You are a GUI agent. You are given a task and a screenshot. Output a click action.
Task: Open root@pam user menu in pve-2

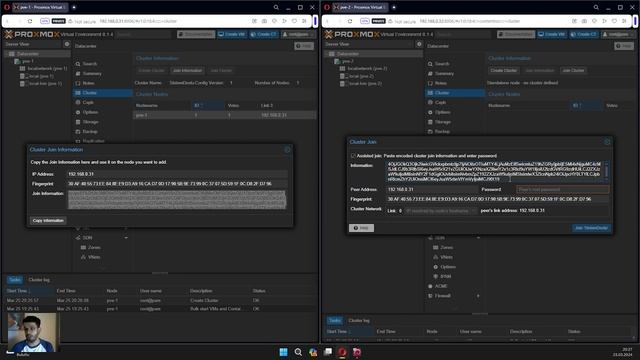pyautogui.click(x=618, y=34)
